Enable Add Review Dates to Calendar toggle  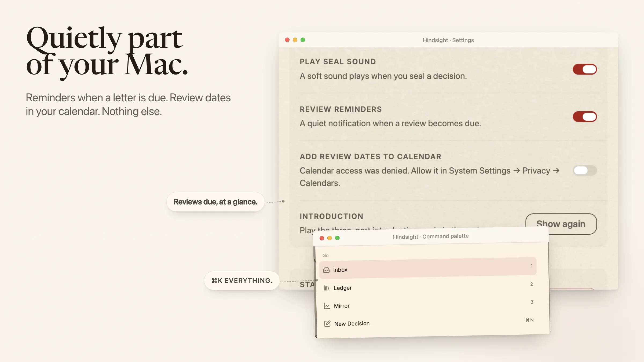[x=585, y=170]
